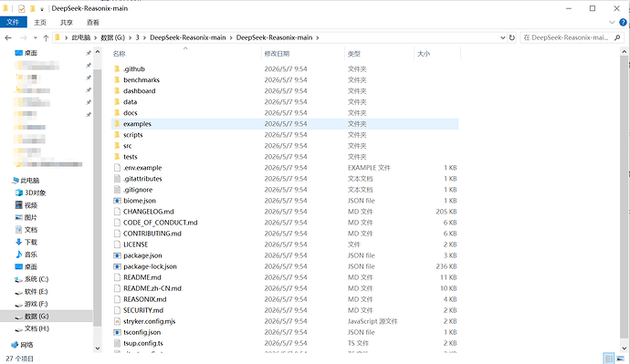The height and width of the screenshot is (364, 630).
Task: Open the .github folder icon
Action: click(x=117, y=69)
